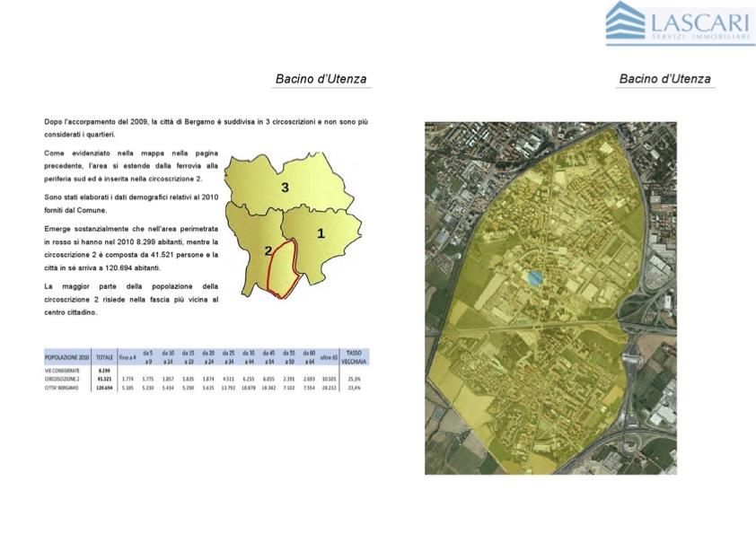Select the CITTA' BERGAMO row label

[x=63, y=388]
